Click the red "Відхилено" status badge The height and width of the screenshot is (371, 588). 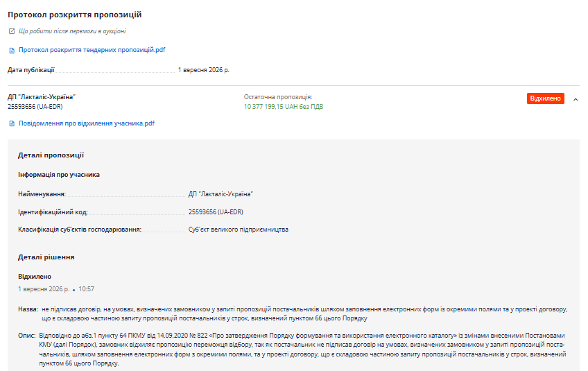545,98
